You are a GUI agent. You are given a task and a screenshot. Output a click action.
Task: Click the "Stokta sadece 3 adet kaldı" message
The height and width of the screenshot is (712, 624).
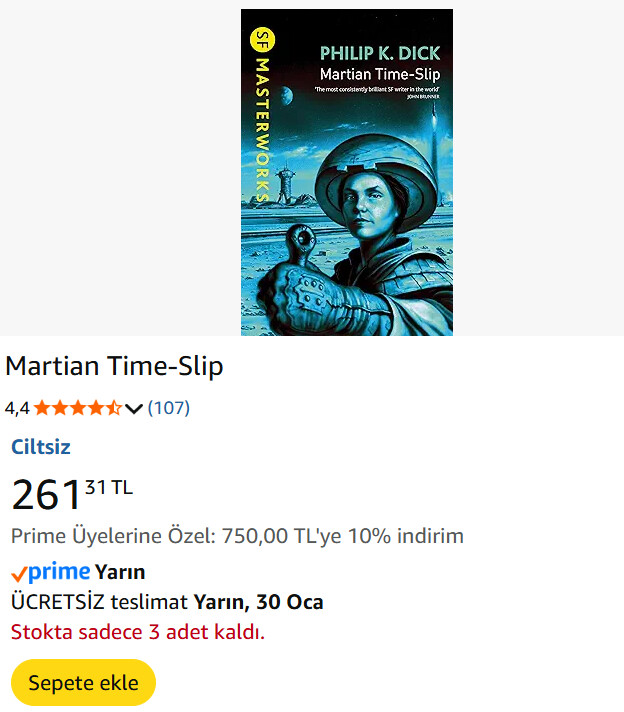[x=138, y=632]
